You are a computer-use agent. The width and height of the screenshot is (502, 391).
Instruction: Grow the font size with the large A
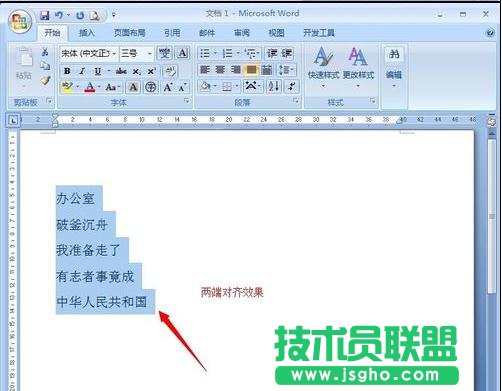tap(168, 88)
